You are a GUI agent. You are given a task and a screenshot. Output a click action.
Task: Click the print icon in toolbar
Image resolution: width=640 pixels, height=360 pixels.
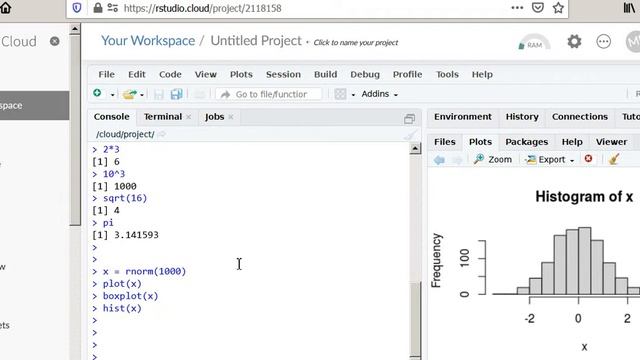(x=199, y=94)
